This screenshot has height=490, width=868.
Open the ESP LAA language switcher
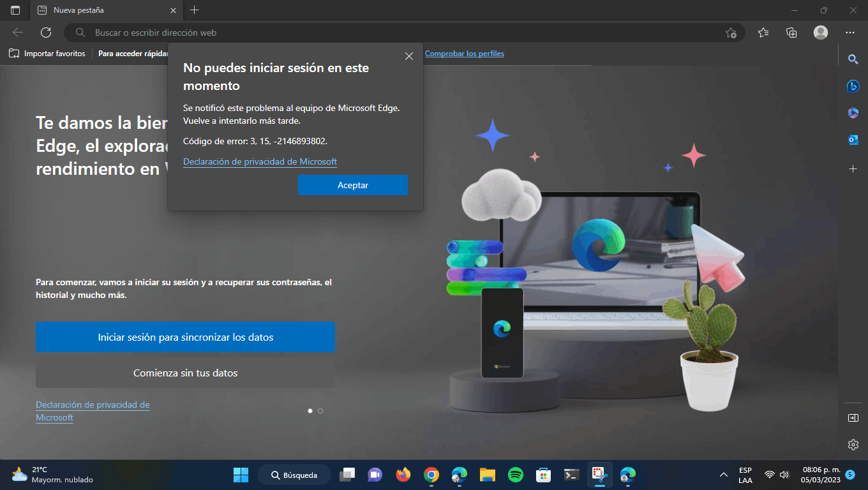point(745,475)
